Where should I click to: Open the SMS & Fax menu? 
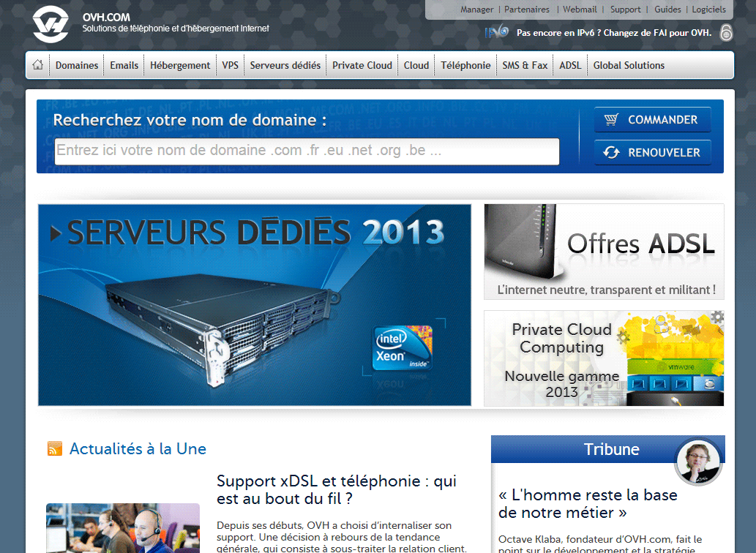(x=525, y=65)
